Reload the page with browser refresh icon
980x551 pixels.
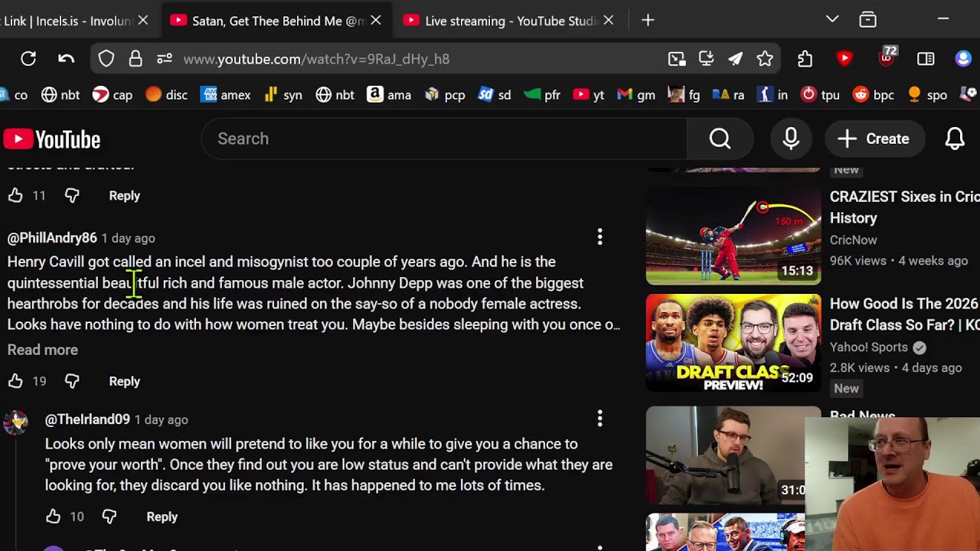(x=28, y=59)
